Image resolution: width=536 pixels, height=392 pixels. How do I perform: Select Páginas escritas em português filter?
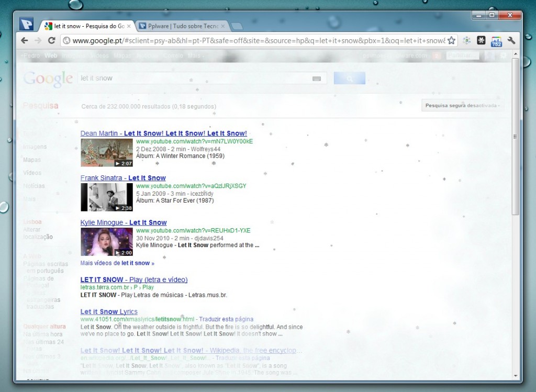pos(46,267)
